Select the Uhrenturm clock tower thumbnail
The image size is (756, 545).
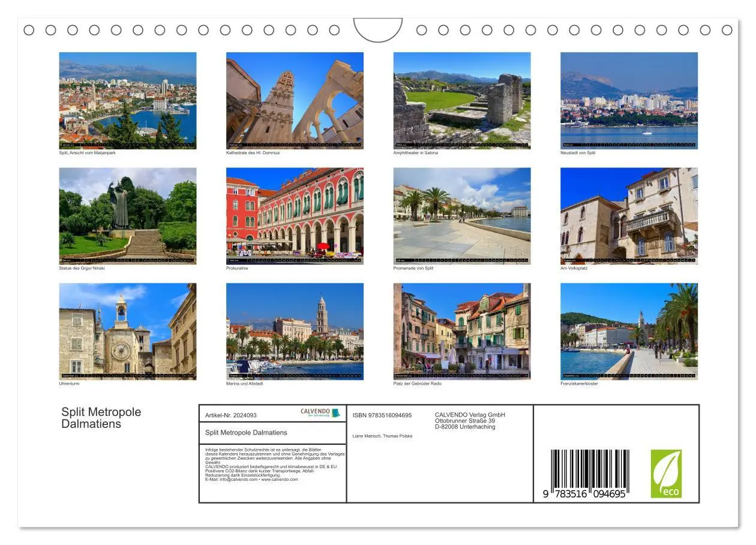pyautogui.click(x=128, y=330)
